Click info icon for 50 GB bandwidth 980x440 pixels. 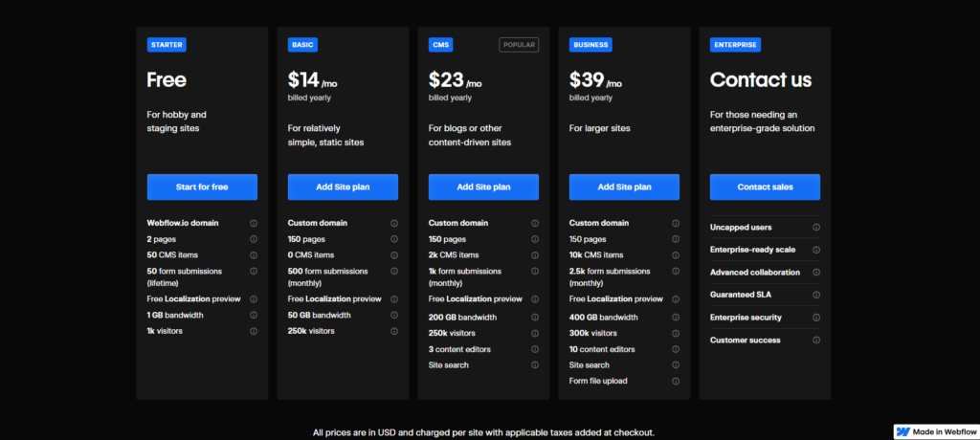(394, 315)
